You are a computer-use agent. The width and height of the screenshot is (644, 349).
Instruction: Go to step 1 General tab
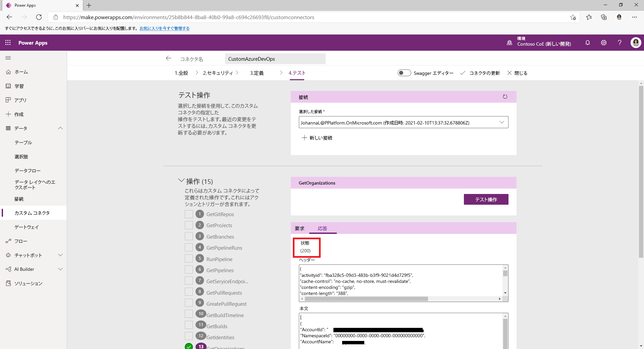tap(181, 73)
